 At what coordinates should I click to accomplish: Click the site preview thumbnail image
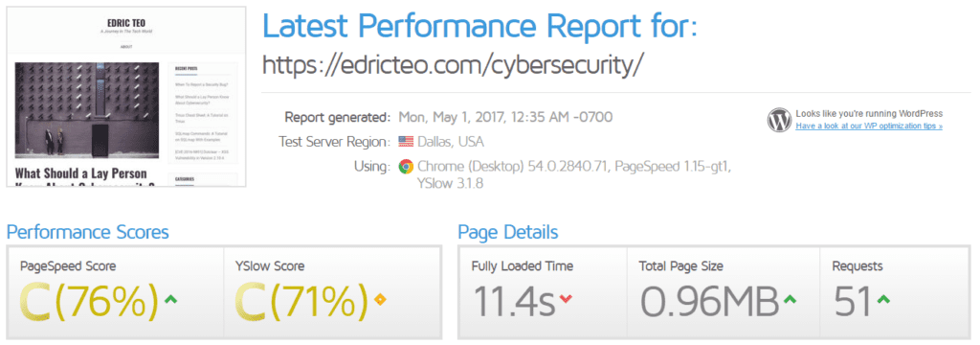[126, 97]
